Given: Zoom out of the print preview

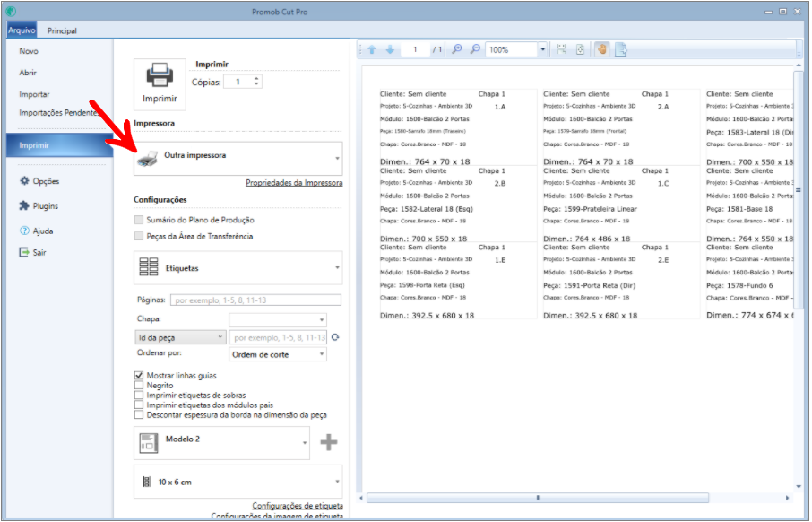Looking at the screenshot, I should coord(475,49).
